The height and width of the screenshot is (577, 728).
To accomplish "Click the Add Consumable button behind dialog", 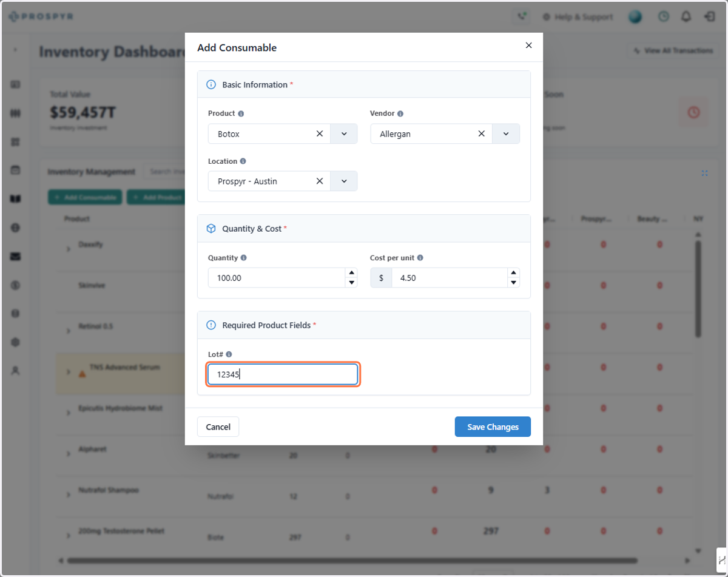I will pyautogui.click(x=85, y=197).
